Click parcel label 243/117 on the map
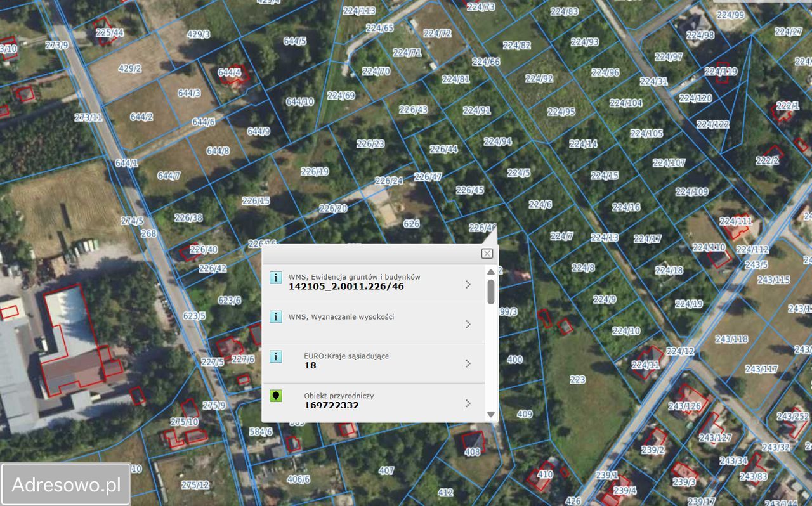The height and width of the screenshot is (506, 812). coord(761,369)
